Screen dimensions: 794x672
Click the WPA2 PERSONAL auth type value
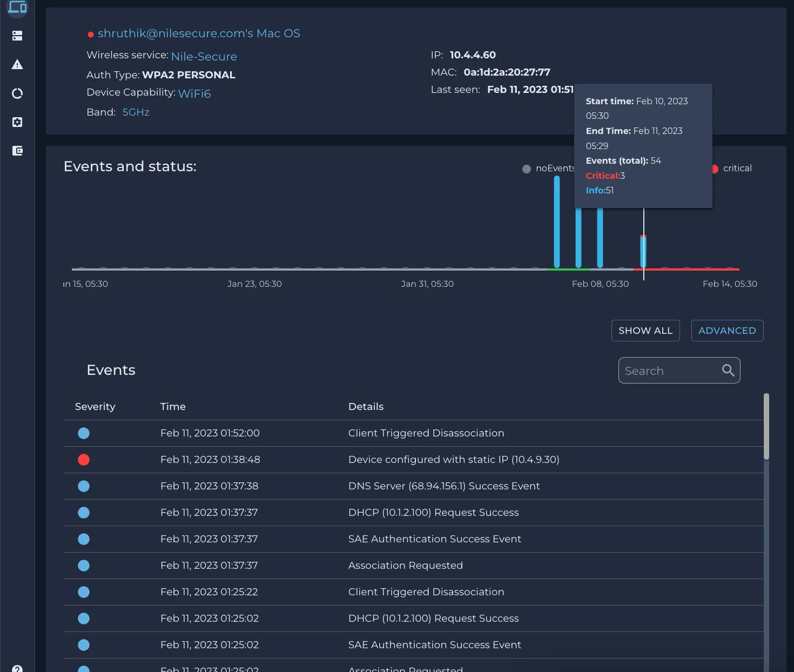189,75
